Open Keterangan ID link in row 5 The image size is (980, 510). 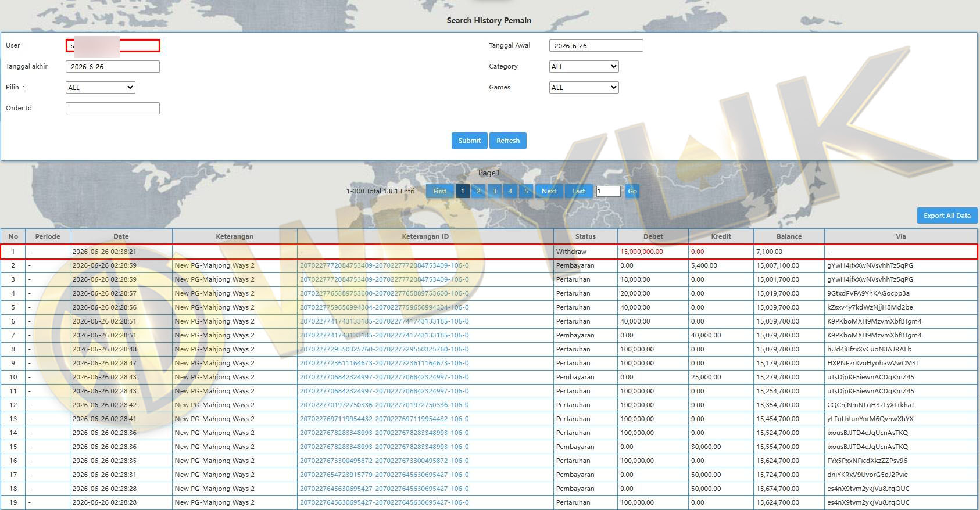384,307
